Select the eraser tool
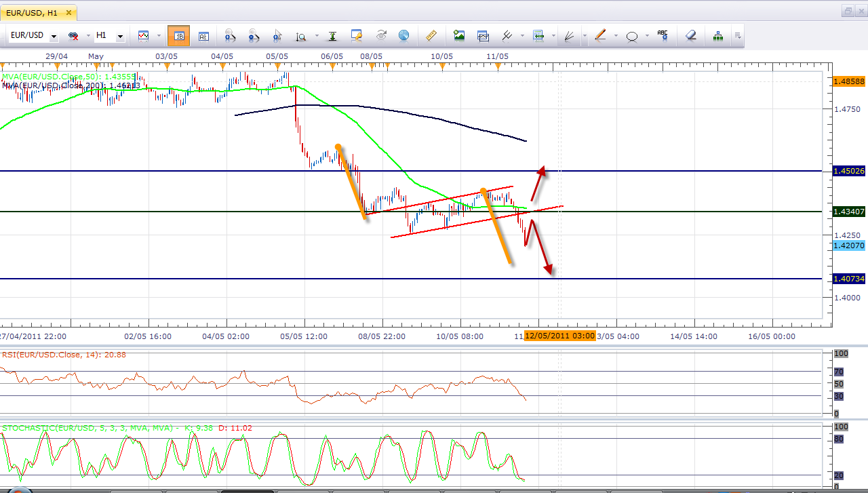This screenshot has width=868, height=493. (x=690, y=36)
